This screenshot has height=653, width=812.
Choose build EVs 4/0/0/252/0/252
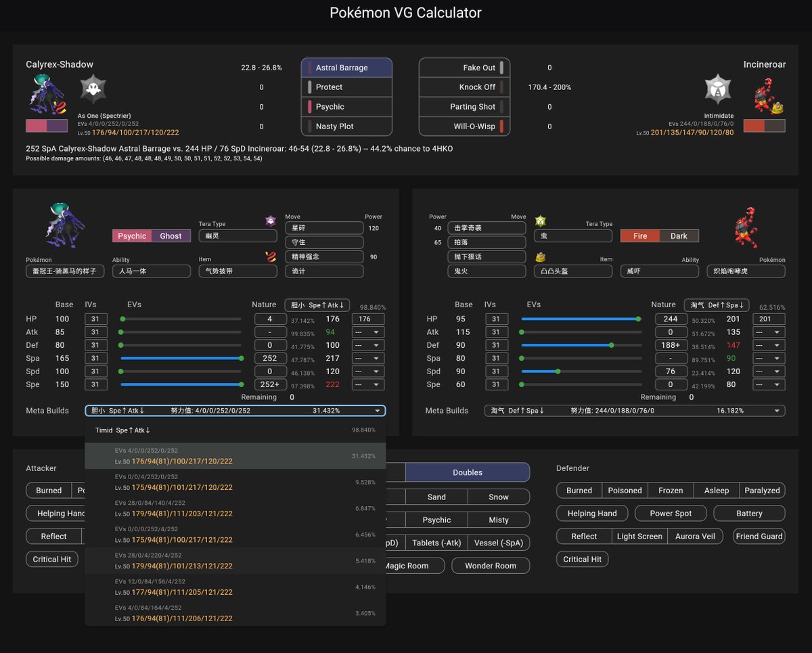pyautogui.click(x=235, y=456)
